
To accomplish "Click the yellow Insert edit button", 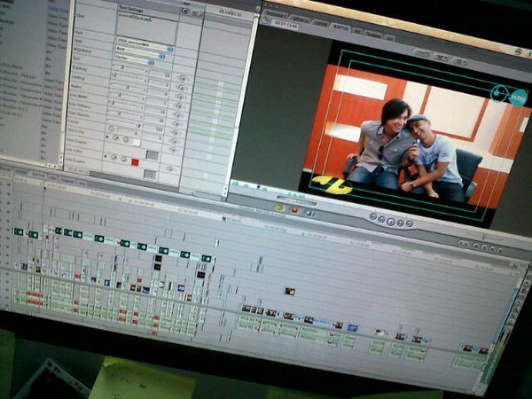I will click(x=279, y=207).
